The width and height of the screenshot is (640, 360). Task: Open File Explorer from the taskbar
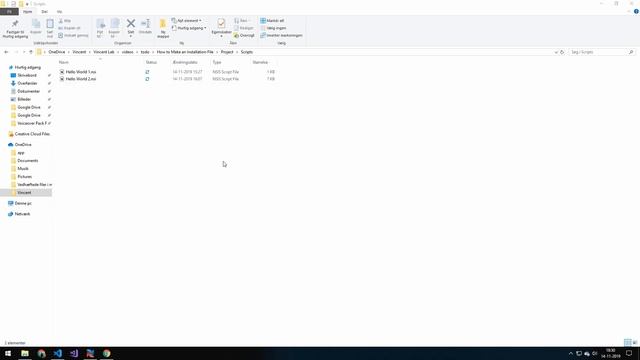tap(25, 353)
